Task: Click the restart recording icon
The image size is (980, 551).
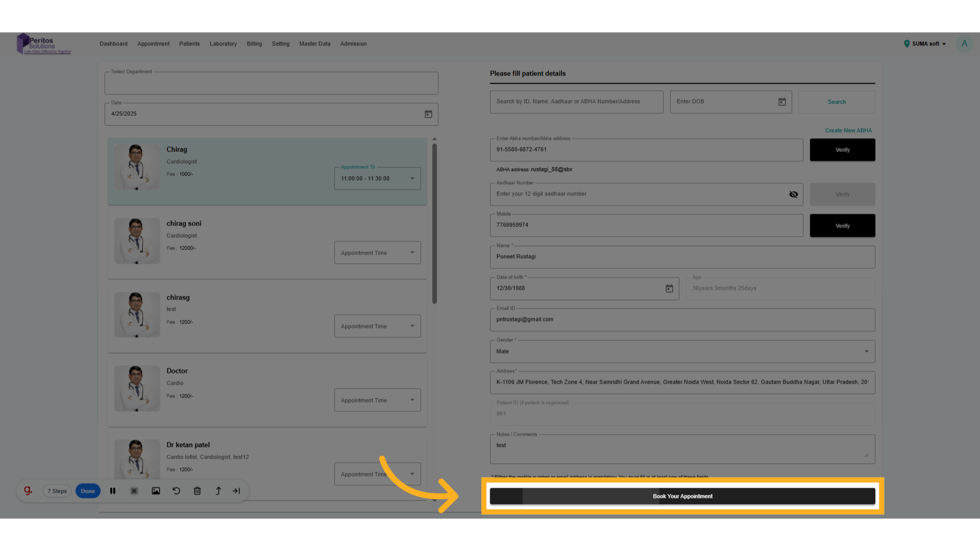Action: click(x=177, y=491)
